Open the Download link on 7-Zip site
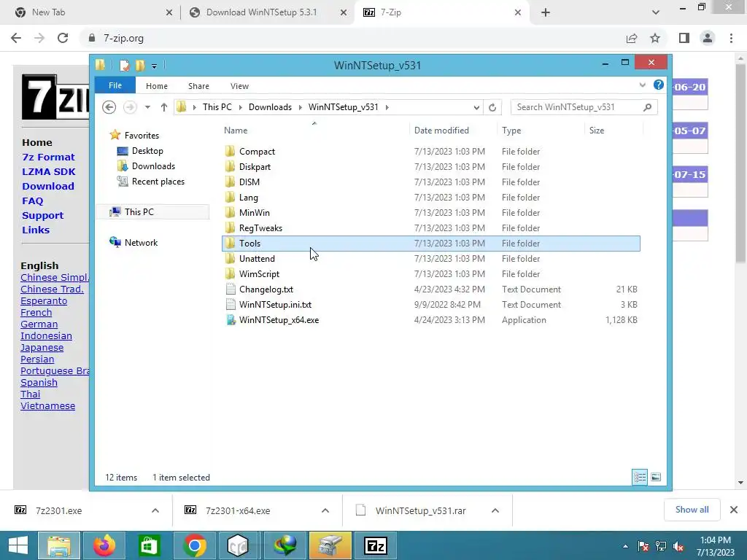The width and height of the screenshot is (747, 560). (47, 186)
